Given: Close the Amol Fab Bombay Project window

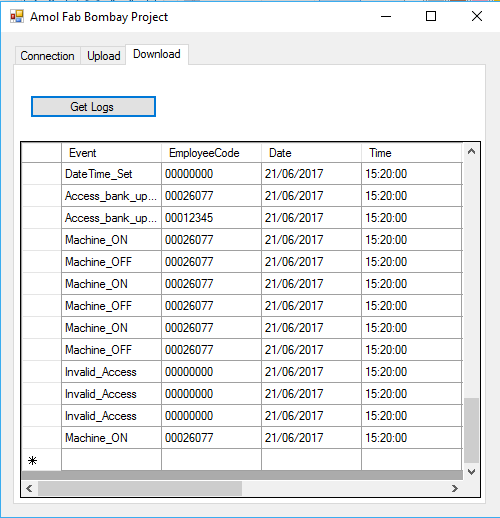Looking at the screenshot, I should (477, 16).
